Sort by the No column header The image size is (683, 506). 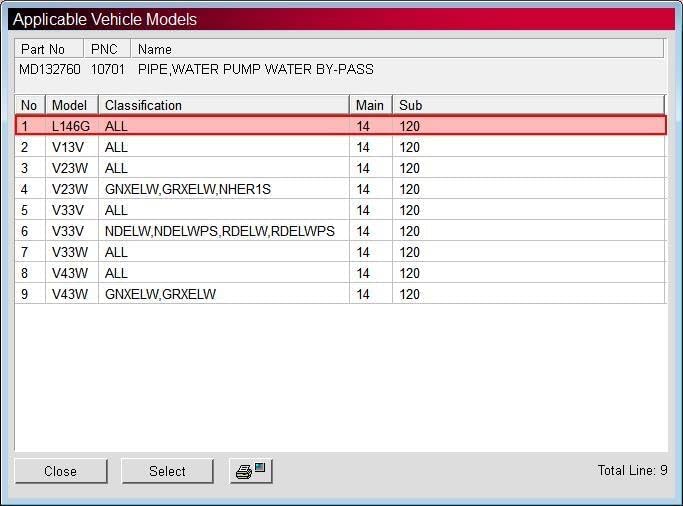coord(29,105)
